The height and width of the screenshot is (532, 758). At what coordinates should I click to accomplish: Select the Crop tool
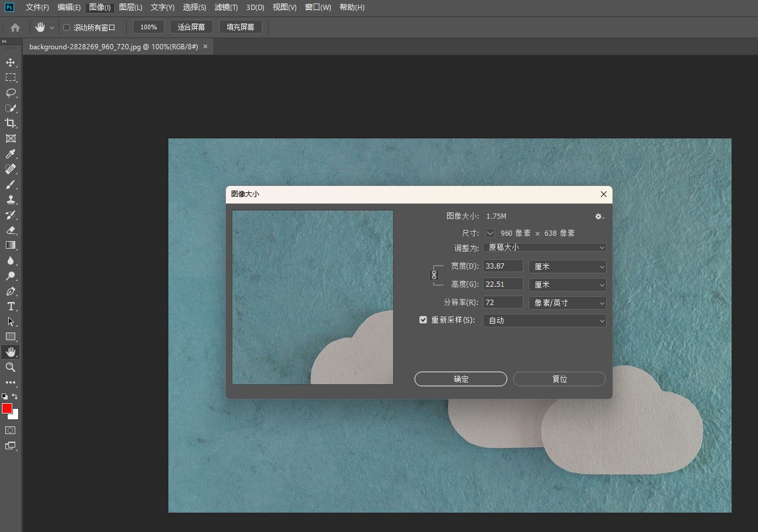11,123
